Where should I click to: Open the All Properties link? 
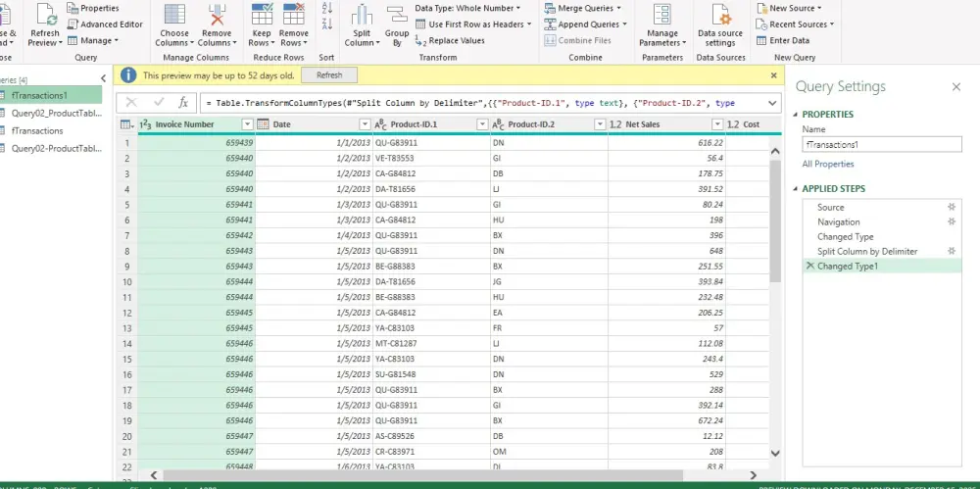[x=827, y=164]
